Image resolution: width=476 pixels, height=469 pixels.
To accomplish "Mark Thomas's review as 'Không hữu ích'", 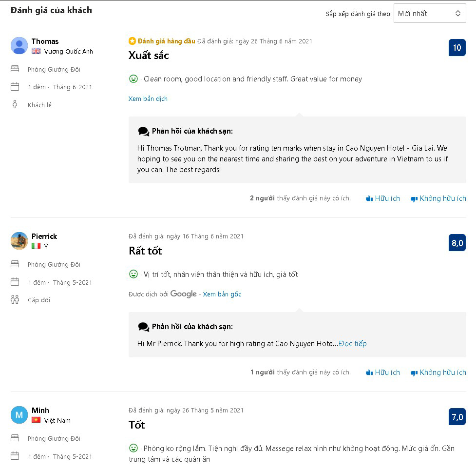I will click(x=438, y=198).
